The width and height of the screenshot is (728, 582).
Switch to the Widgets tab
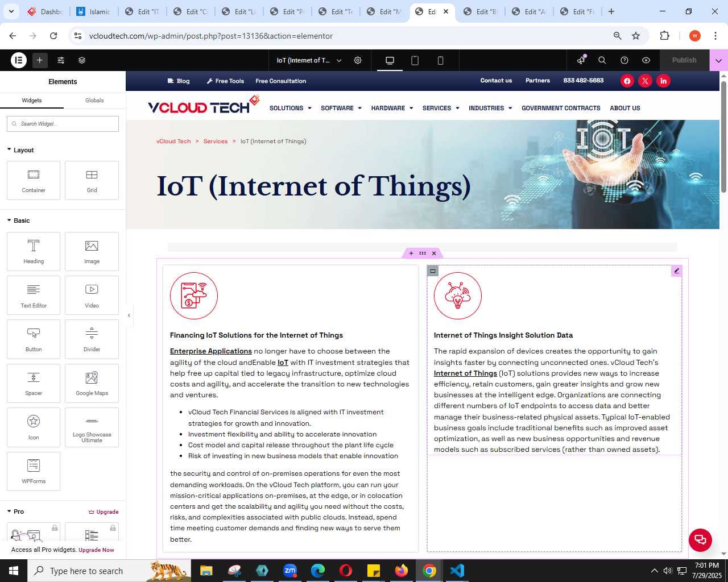(32, 101)
